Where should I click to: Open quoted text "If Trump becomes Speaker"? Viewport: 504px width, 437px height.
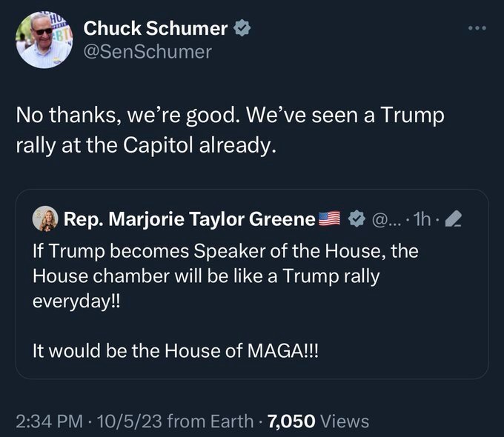click(x=225, y=252)
